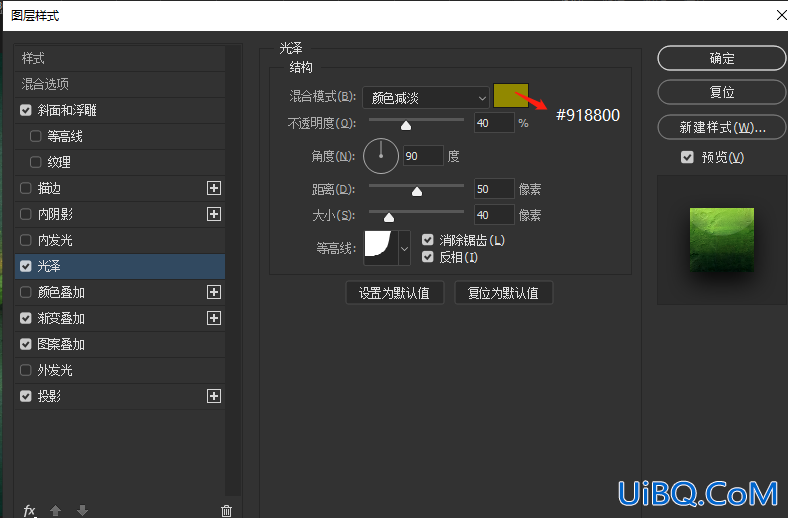The height and width of the screenshot is (518, 788).
Task: Enable the 描边 checkbox
Action: click(26, 188)
